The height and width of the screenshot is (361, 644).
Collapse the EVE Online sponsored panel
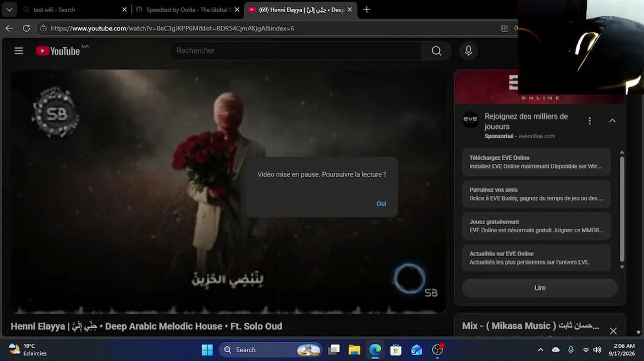coord(612,121)
